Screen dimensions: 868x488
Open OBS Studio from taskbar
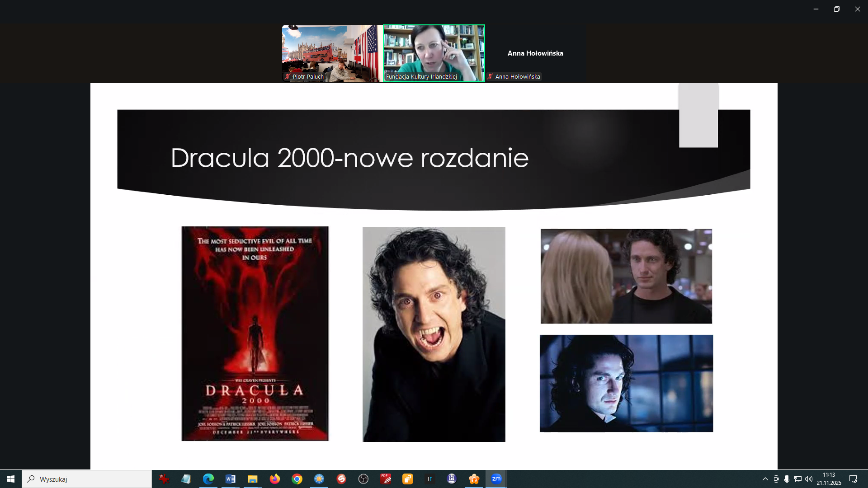click(363, 479)
